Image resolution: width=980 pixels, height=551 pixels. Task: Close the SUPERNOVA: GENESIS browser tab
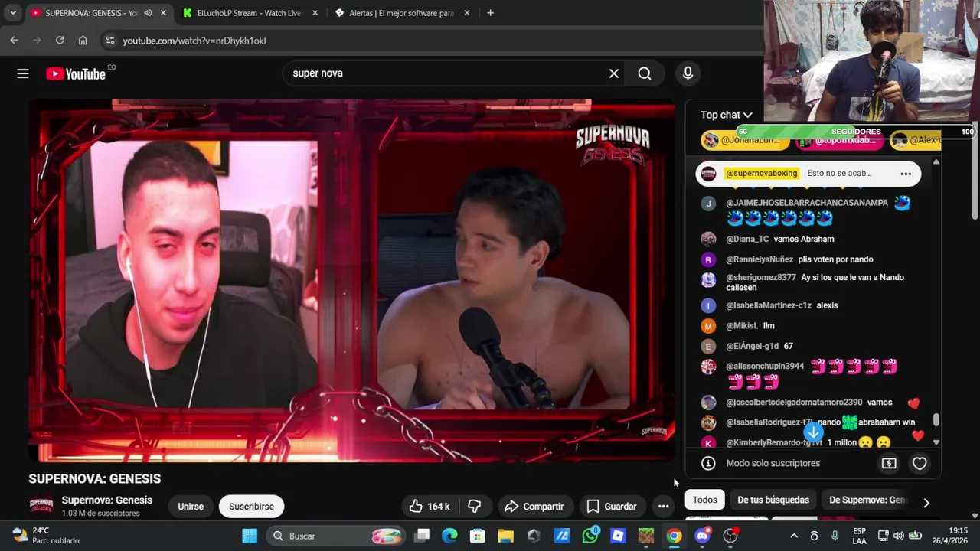click(x=163, y=13)
